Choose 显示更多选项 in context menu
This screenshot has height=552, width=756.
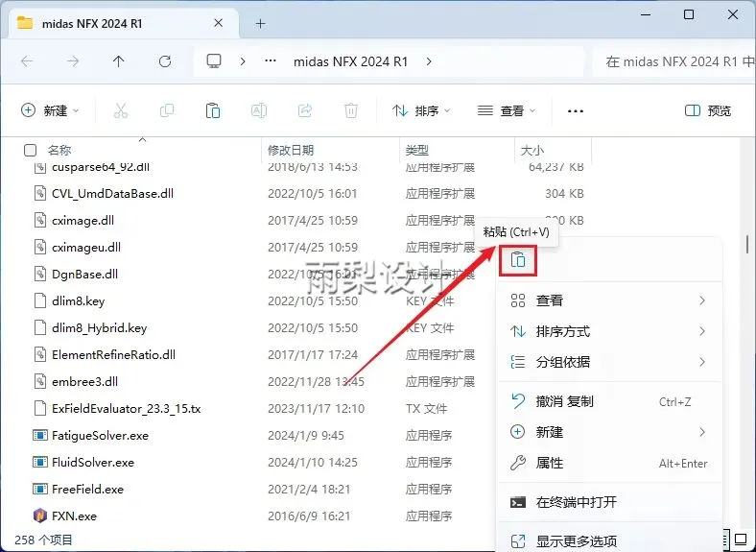pos(610,540)
